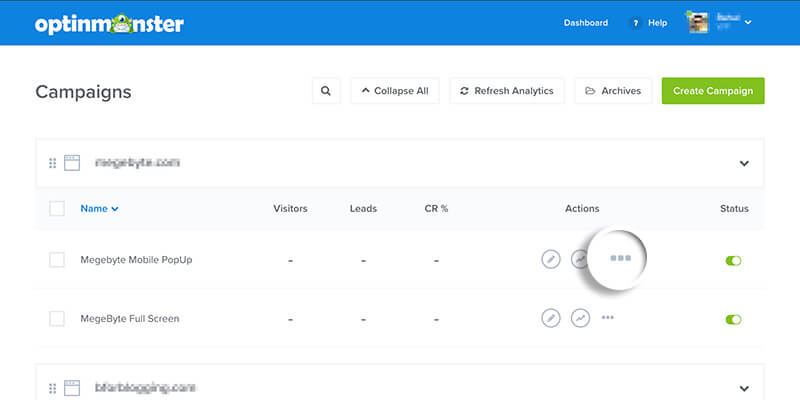The width and height of the screenshot is (800, 400).
Task: Check the MegeByte Full Screen checkbox
Action: [57, 319]
